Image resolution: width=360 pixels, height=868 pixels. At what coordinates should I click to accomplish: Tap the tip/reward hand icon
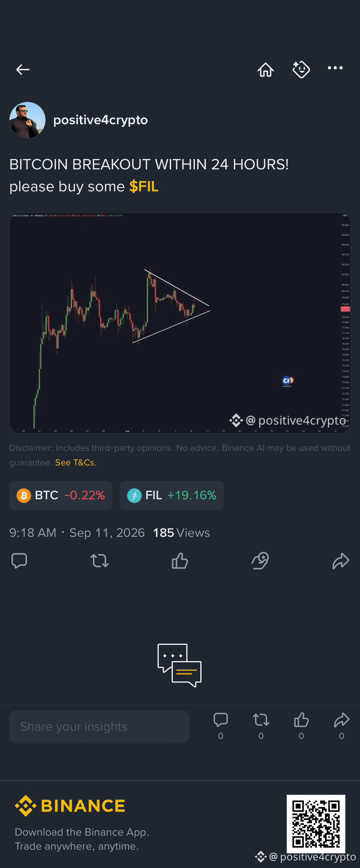point(260,561)
